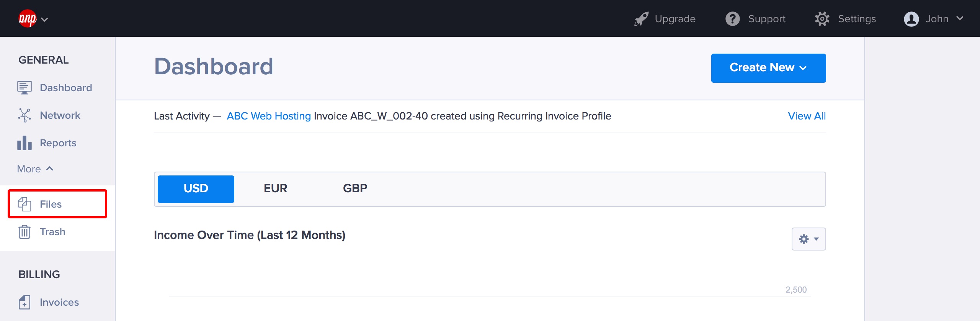
Task: Collapse the More section
Action: pos(35,169)
